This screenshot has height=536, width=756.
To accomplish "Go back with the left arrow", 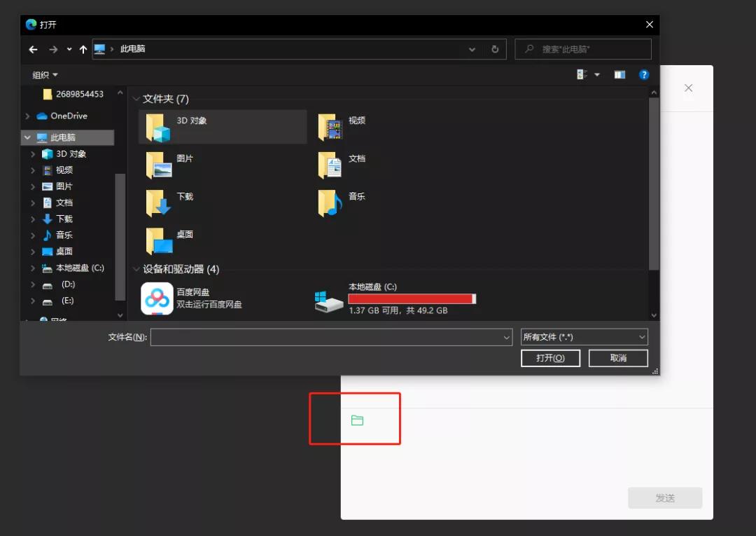I will (33, 49).
